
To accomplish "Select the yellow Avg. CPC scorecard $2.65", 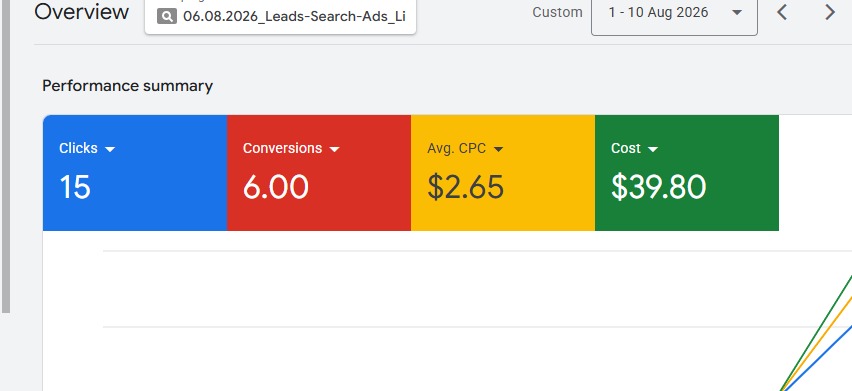I will 503,173.
